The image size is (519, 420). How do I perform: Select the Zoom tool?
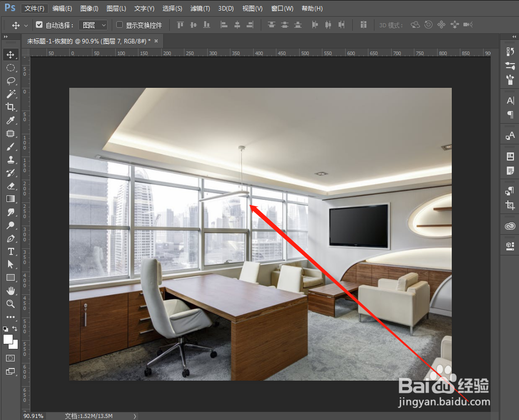click(11, 303)
